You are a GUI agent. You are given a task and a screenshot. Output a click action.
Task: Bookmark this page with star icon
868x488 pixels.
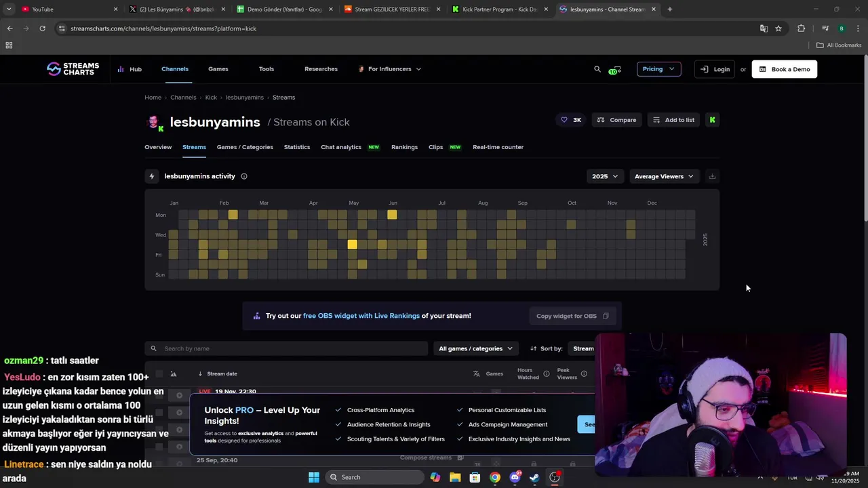tap(778, 28)
